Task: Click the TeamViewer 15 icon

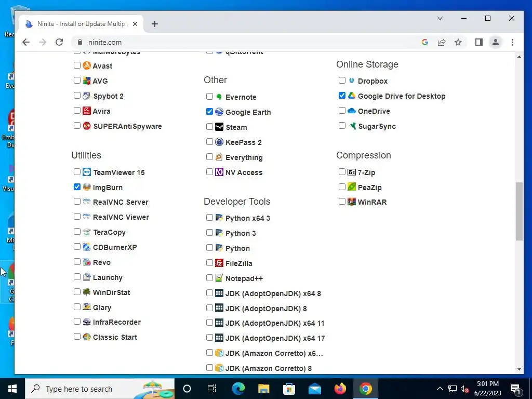Action: pyautogui.click(x=87, y=172)
